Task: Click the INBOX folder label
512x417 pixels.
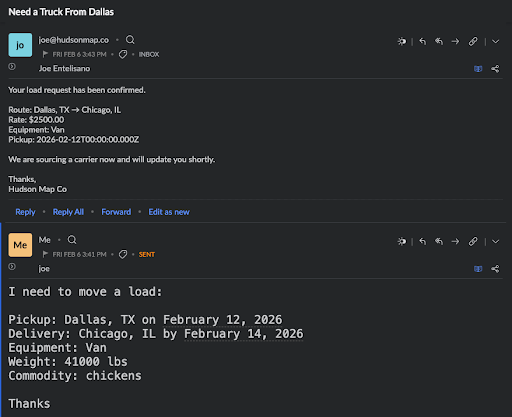Action: click(x=149, y=54)
